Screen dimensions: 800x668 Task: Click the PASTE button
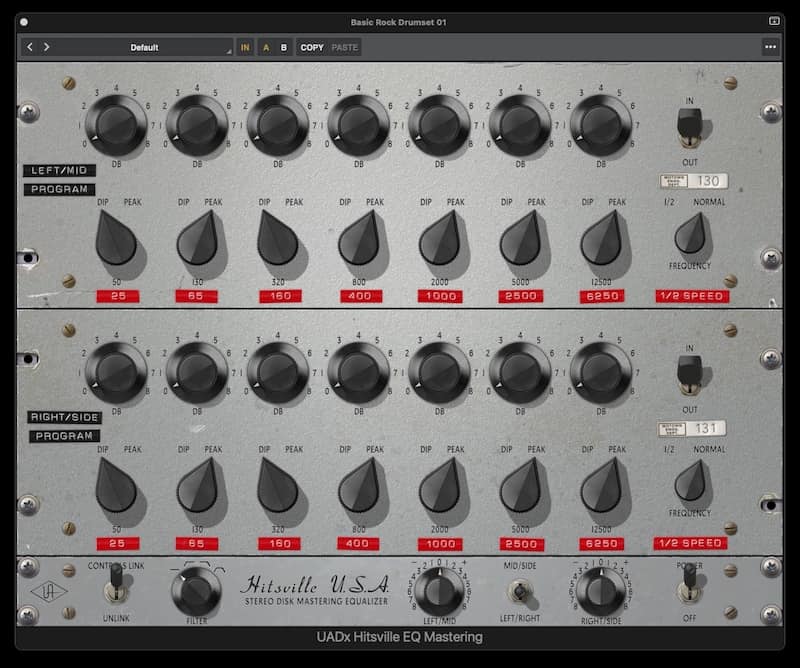coord(344,47)
